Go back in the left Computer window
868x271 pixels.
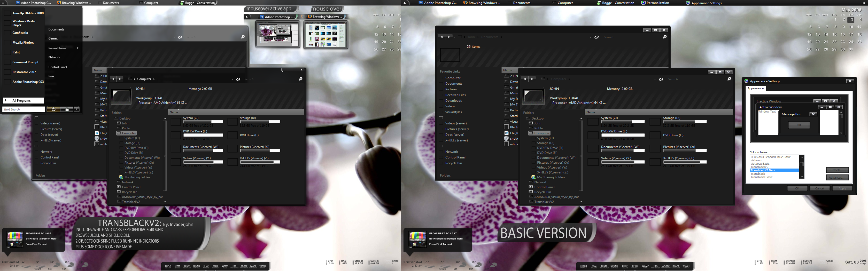pyautogui.click(x=113, y=79)
